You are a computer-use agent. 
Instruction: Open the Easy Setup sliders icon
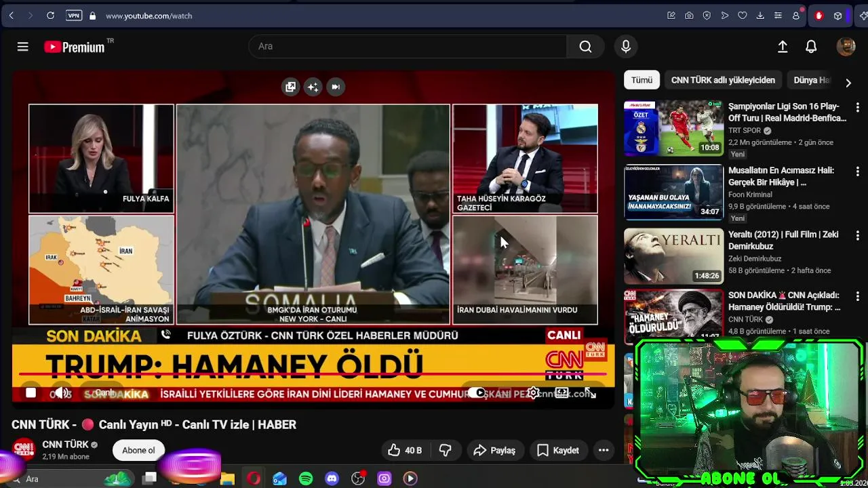(x=778, y=16)
